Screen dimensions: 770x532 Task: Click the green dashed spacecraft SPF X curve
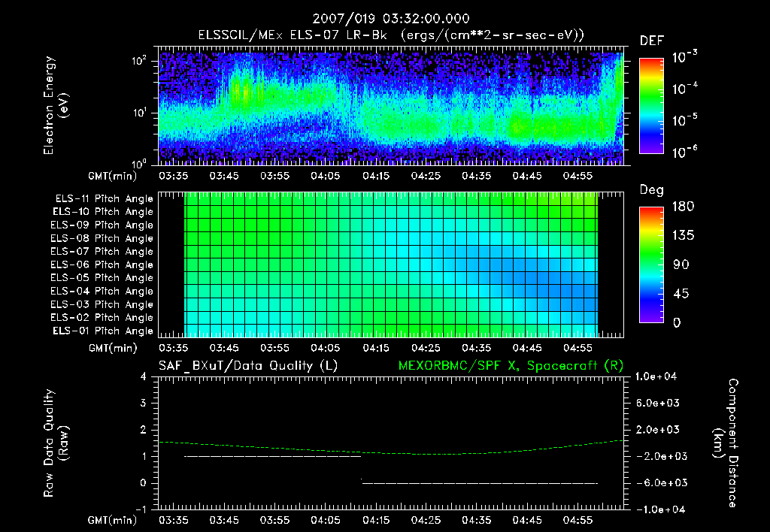(391, 453)
